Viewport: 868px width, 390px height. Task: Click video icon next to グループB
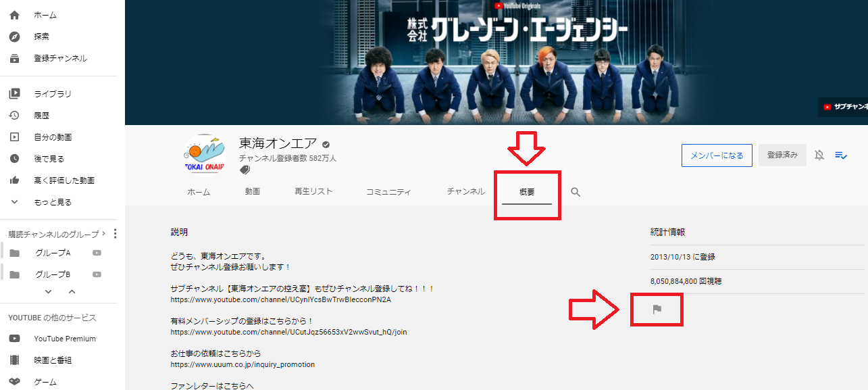(97, 274)
